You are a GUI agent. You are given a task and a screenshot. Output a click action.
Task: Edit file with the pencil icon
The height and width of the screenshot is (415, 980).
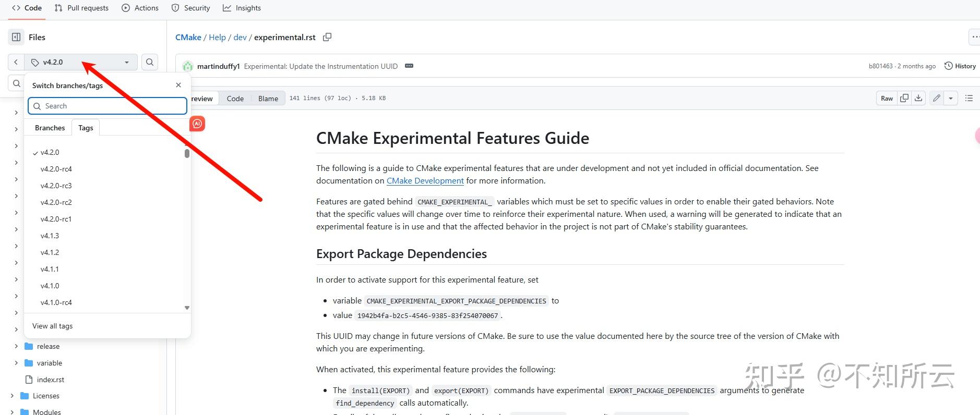pos(937,98)
